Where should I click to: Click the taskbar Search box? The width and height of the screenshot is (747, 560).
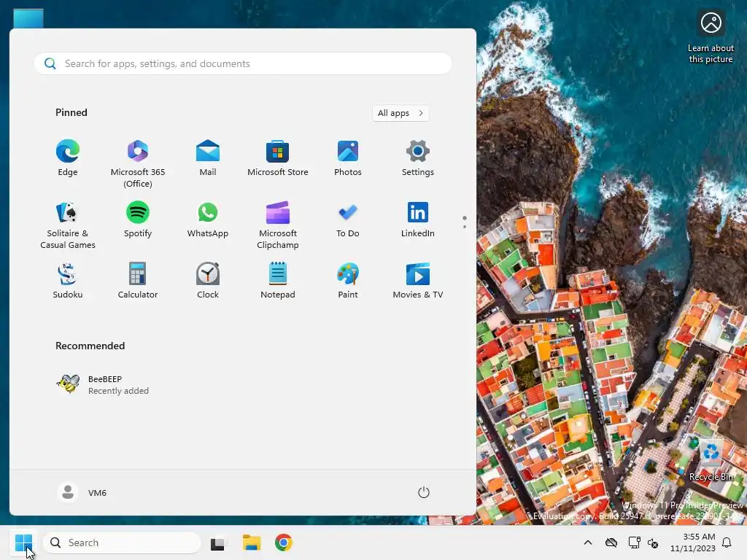[122, 542]
